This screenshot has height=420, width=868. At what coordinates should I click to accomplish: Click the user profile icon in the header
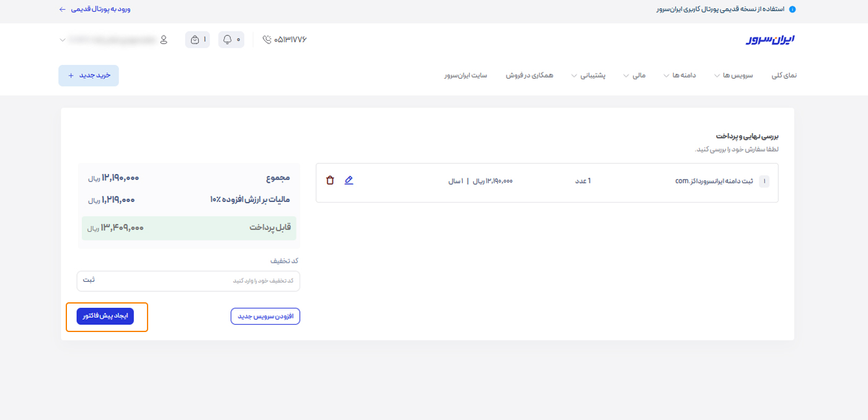point(164,39)
